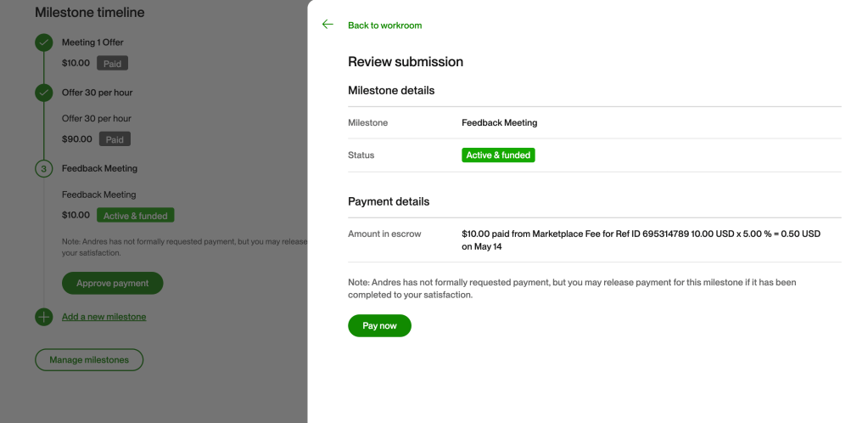This screenshot has height=423, width=868.
Task: Click the Milestone timeline heading
Action: (90, 12)
